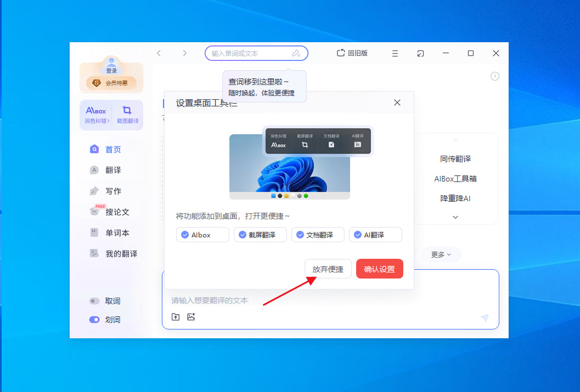This screenshot has height=392, width=580.
Task: Open the screenshot translation tool in sidebar
Action: [127, 114]
